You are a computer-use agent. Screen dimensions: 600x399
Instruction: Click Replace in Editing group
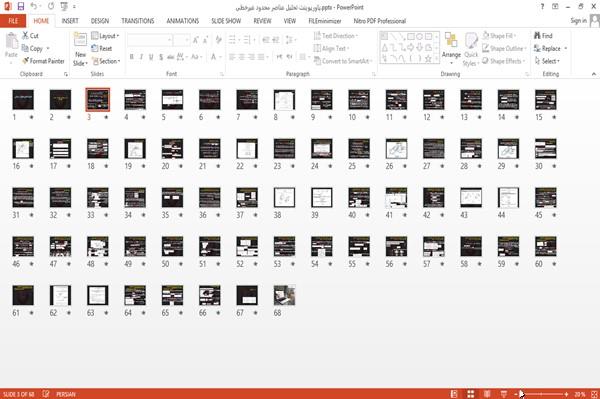(548, 49)
